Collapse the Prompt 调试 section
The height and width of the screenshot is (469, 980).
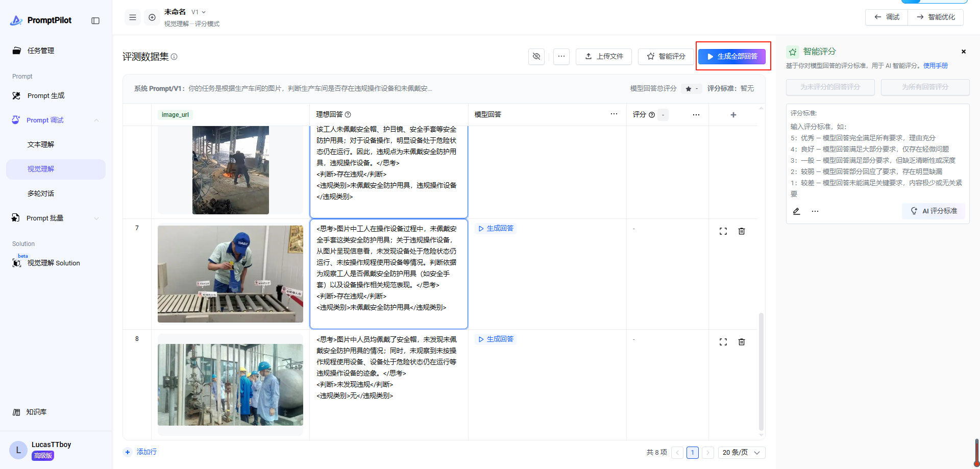tap(96, 120)
